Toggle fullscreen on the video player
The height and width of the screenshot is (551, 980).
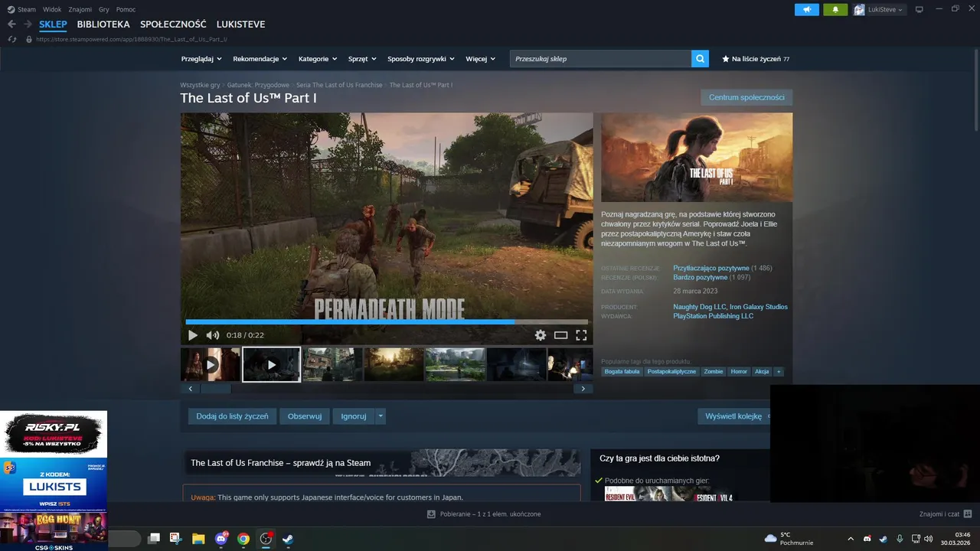pos(581,335)
